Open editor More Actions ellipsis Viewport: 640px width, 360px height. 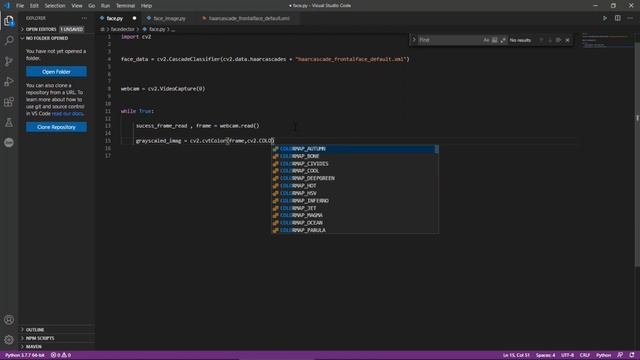(x=630, y=18)
